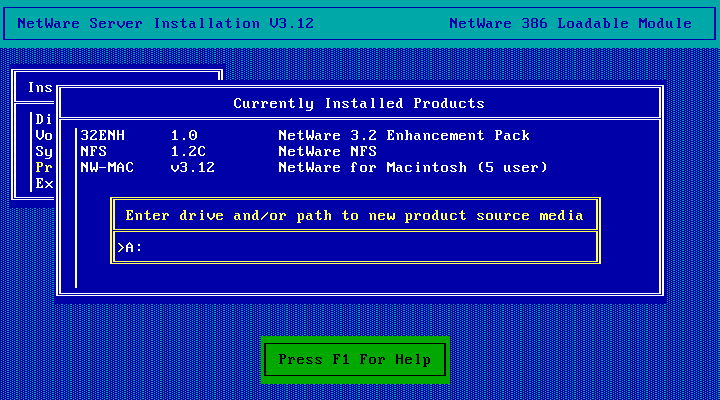Click the Enter drive and/or path prompt
This screenshot has height=400, width=720.
(354, 215)
